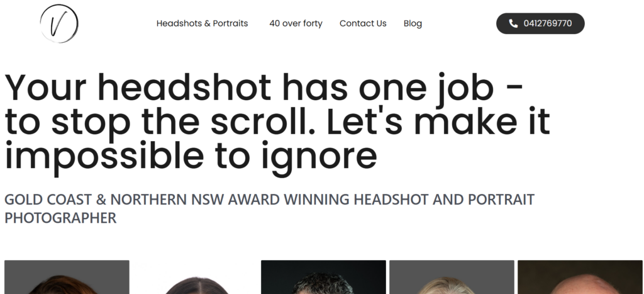View the curly dark-haired man's portrait
This screenshot has width=644, height=294.
click(x=323, y=277)
